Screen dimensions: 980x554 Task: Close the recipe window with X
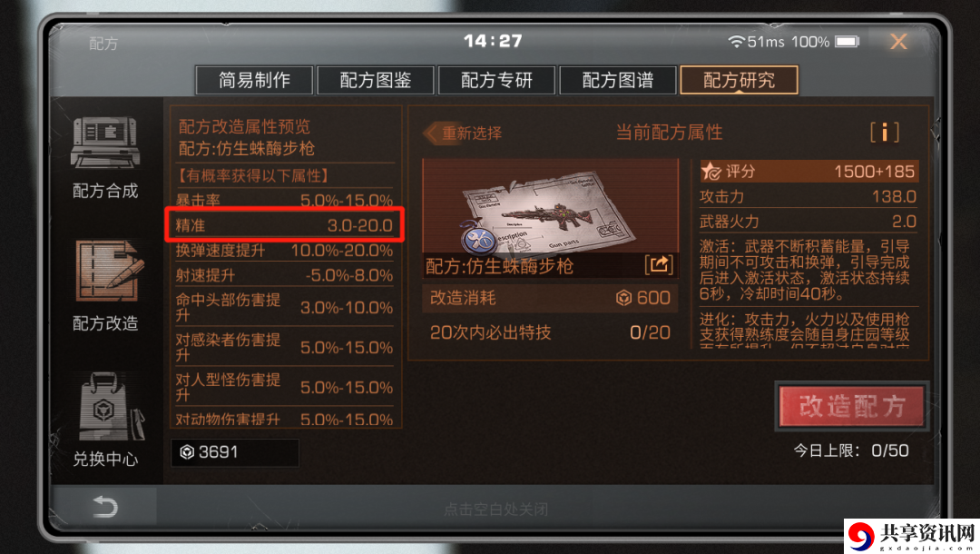click(898, 42)
